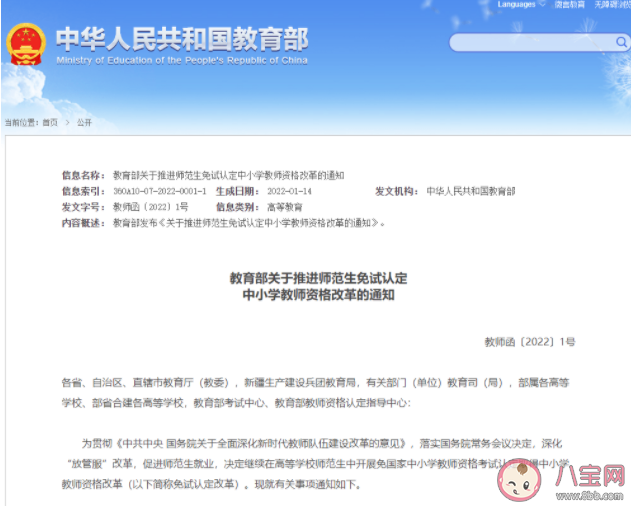
Task: Select index number 360A10-07-2022-0001-1
Action: click(160, 191)
